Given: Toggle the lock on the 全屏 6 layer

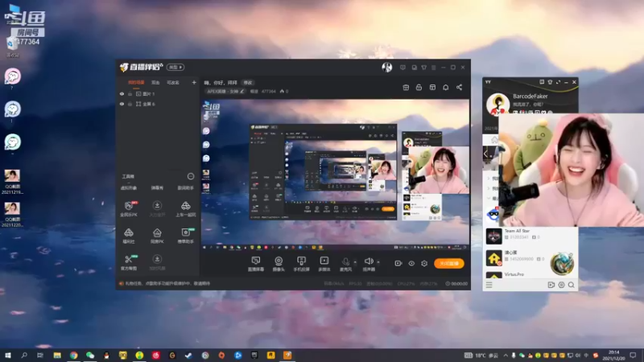Looking at the screenshot, I should coord(130,105).
